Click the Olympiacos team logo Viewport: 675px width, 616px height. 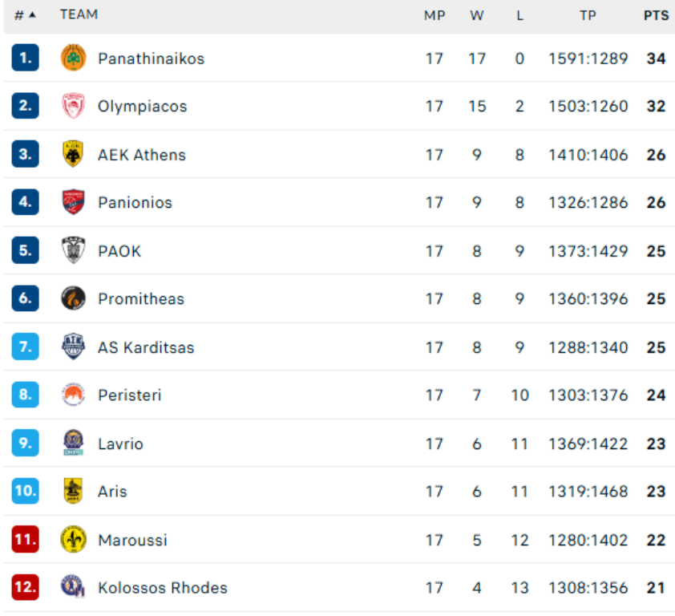[x=73, y=106]
